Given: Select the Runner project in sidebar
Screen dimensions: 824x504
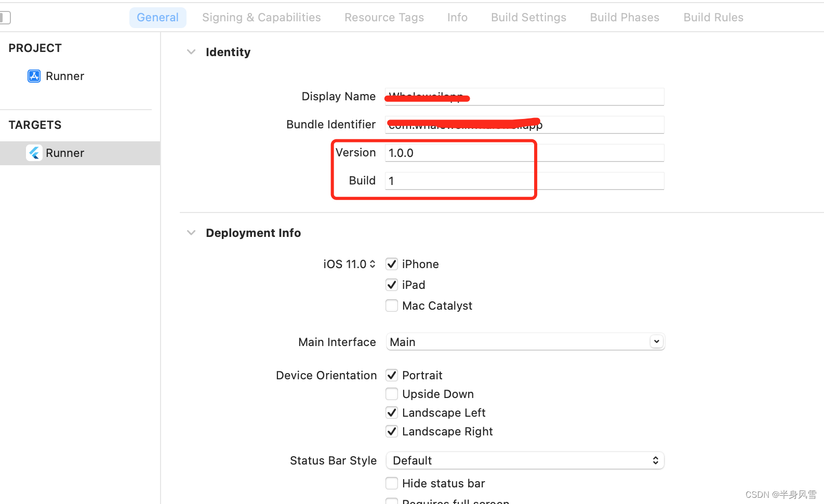Looking at the screenshot, I should [x=64, y=76].
